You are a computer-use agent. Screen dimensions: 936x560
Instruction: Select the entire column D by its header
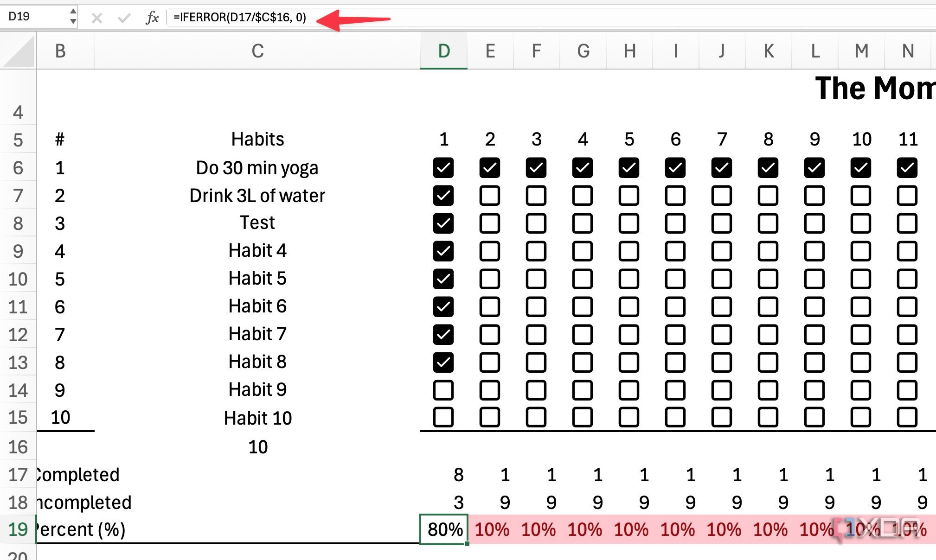(x=443, y=51)
